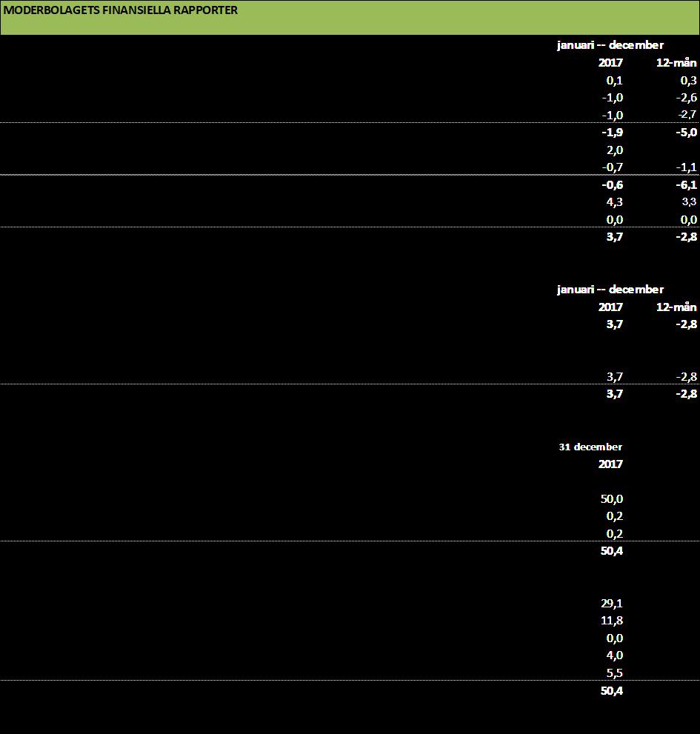
Task: Select the bold -5,0 subtotal
Action: (687, 133)
